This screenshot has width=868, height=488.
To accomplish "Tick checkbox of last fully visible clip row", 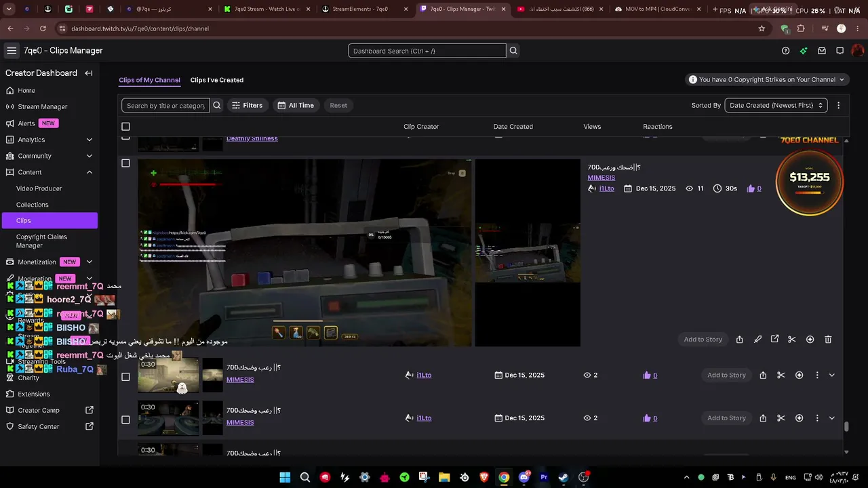I will 125,420.
